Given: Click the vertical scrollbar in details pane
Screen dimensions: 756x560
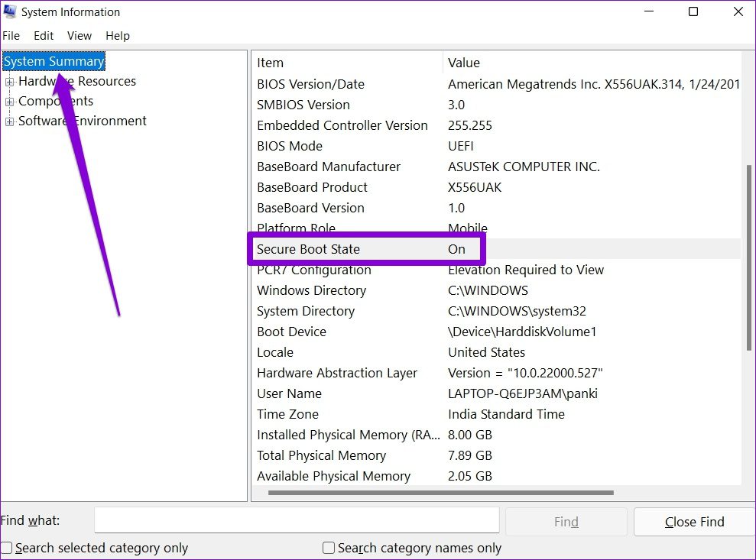Looking at the screenshot, I should click(747, 260).
